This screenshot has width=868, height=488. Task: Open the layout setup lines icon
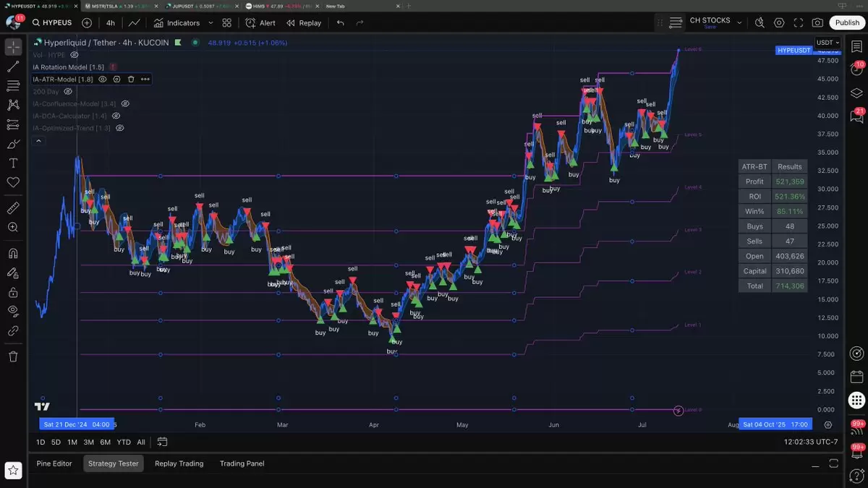[676, 22]
